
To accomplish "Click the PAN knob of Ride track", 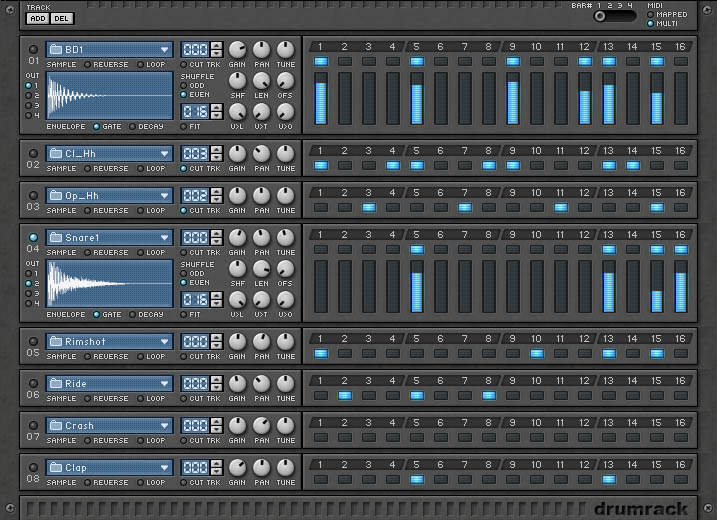I will [x=262, y=384].
